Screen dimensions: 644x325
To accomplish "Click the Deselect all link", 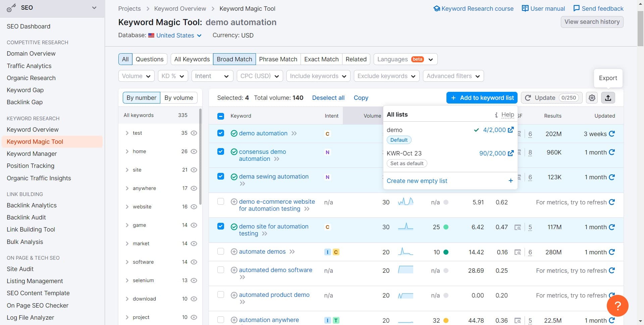I will (x=328, y=98).
